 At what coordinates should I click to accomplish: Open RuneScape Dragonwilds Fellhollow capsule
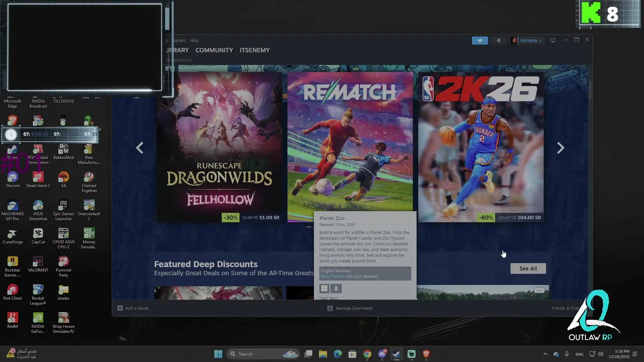pos(219,147)
